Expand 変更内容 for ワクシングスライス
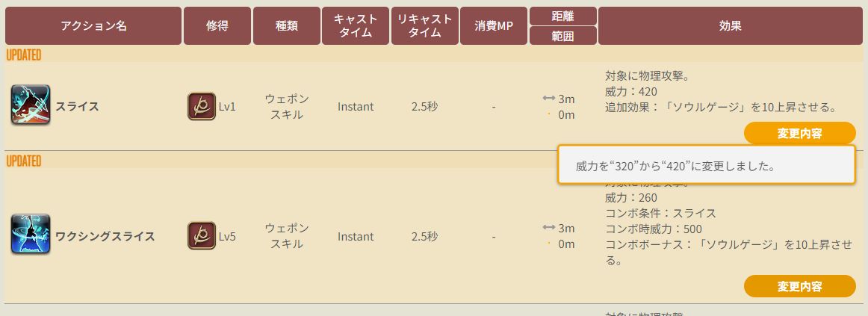Viewport: 868px width, 316px height. pyautogui.click(x=799, y=286)
